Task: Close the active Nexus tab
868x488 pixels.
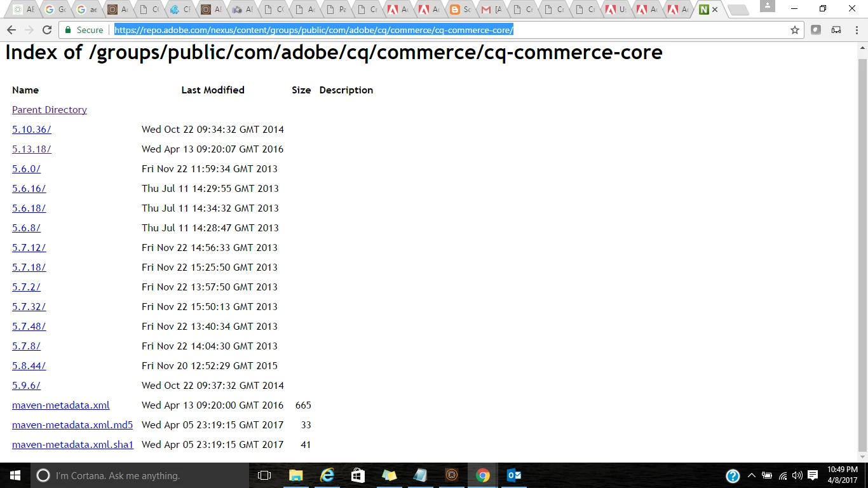Action: (715, 10)
